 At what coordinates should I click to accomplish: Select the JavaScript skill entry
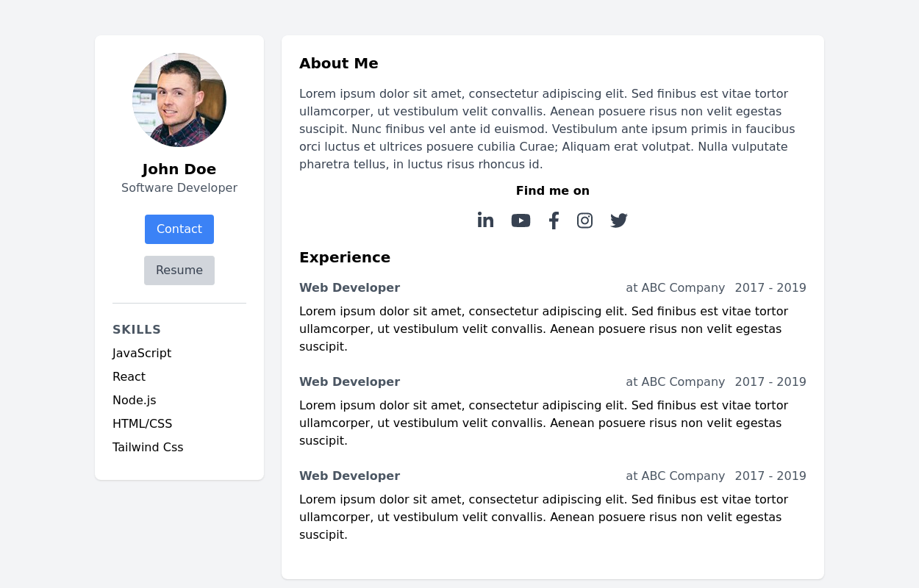tap(142, 354)
